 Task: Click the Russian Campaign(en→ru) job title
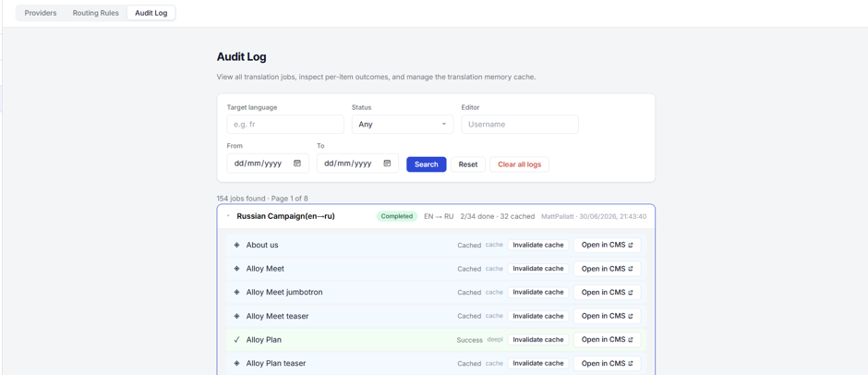click(285, 216)
